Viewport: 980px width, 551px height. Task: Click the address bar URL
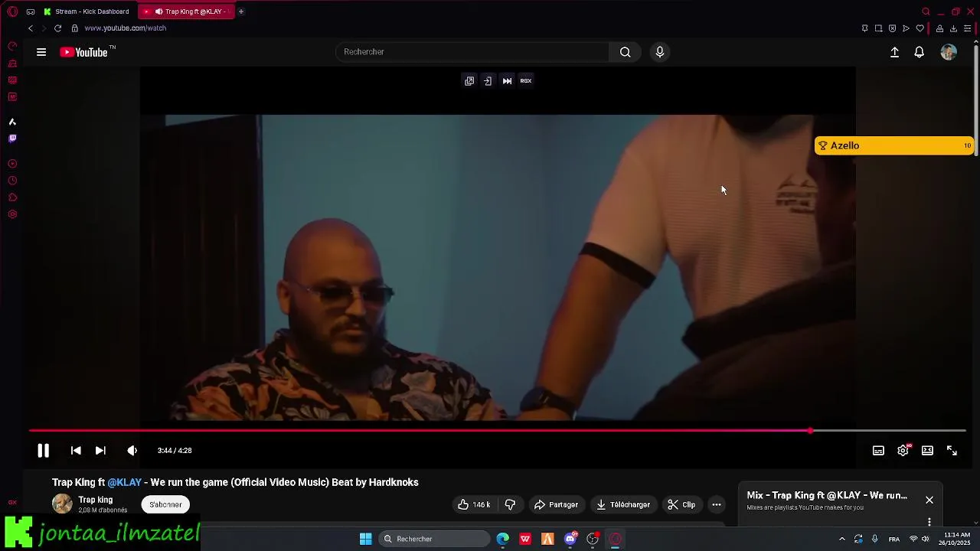click(x=126, y=28)
